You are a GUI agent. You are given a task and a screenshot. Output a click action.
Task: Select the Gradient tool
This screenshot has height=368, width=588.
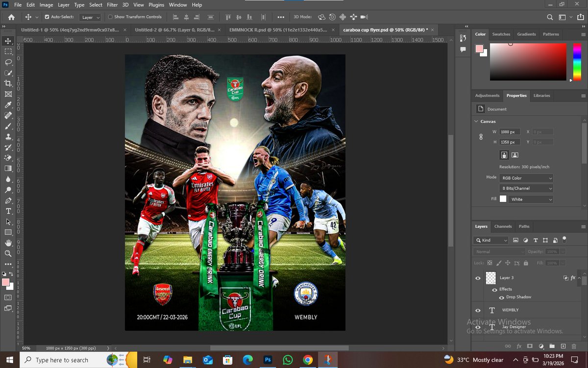point(8,168)
